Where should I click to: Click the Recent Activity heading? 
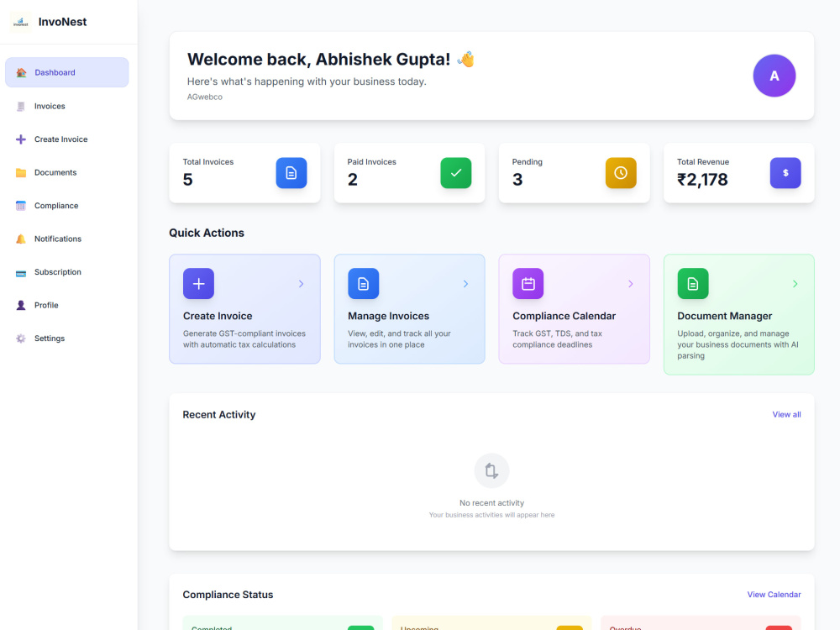click(219, 415)
